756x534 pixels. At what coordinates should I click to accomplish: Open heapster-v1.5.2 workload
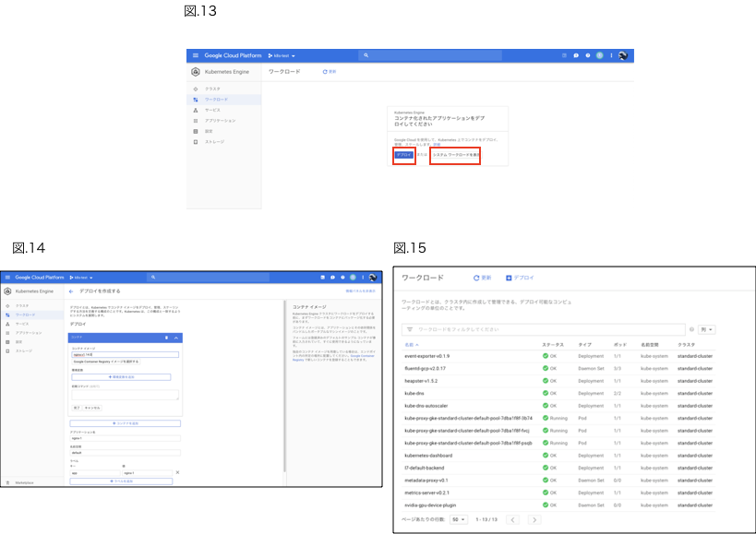tap(422, 381)
